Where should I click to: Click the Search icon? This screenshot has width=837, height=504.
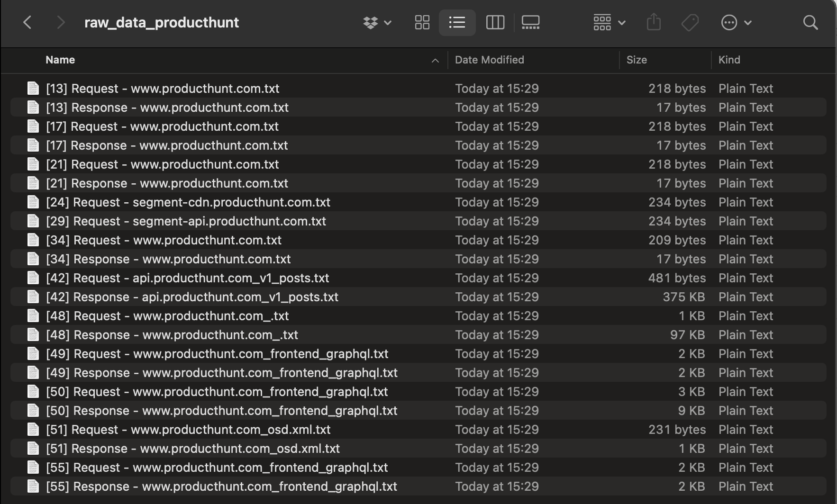coord(810,22)
